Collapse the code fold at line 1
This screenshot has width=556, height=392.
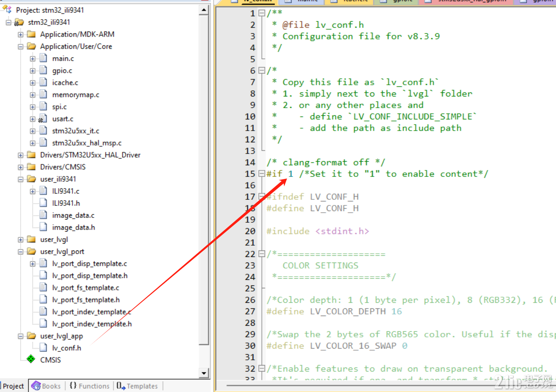262,13
